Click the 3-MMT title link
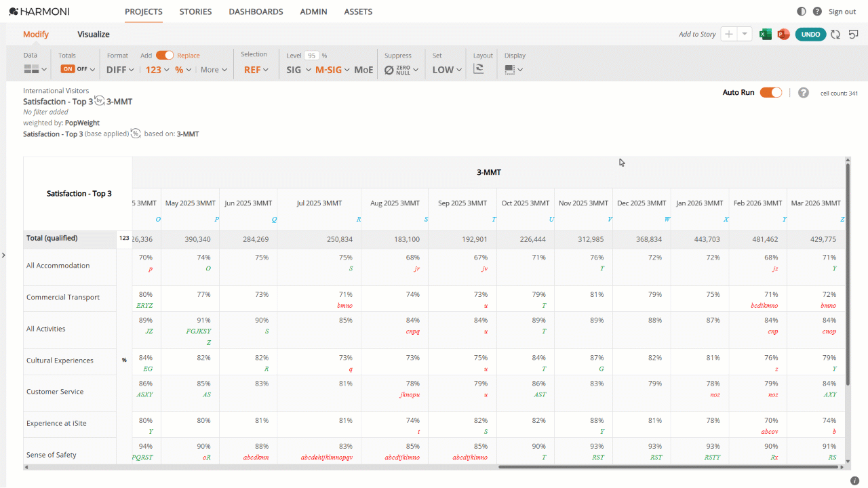The height and width of the screenshot is (488, 868). click(119, 101)
